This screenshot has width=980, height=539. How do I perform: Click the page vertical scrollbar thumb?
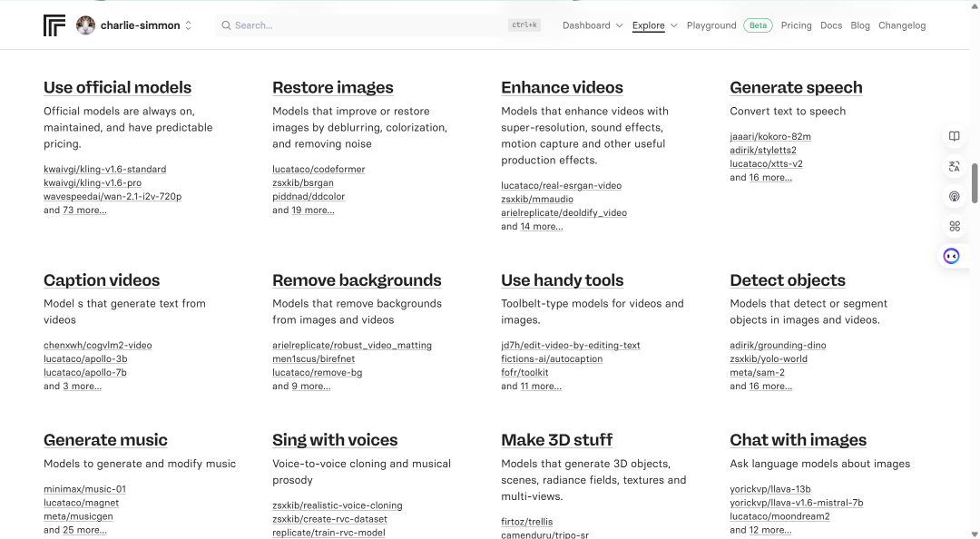974,182
